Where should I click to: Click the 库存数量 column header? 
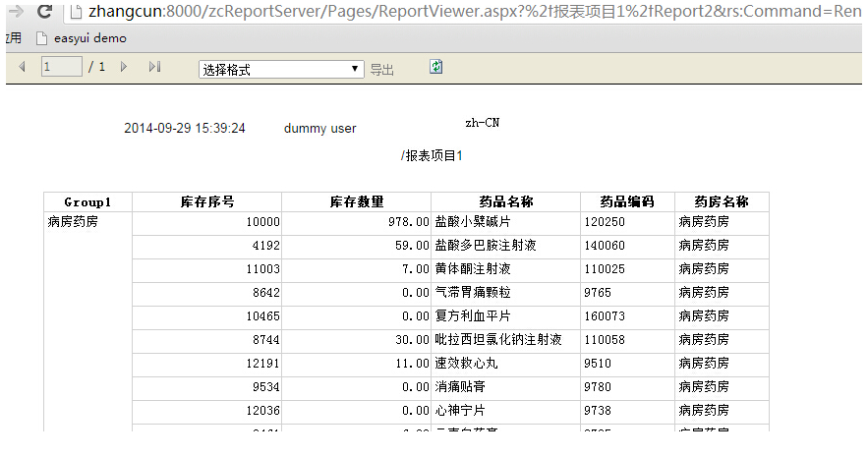coord(356,201)
